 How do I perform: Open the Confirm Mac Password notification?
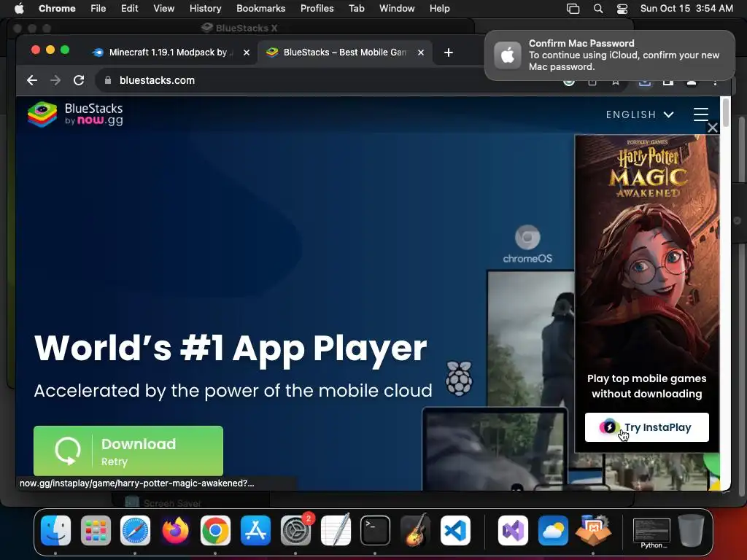[610, 55]
